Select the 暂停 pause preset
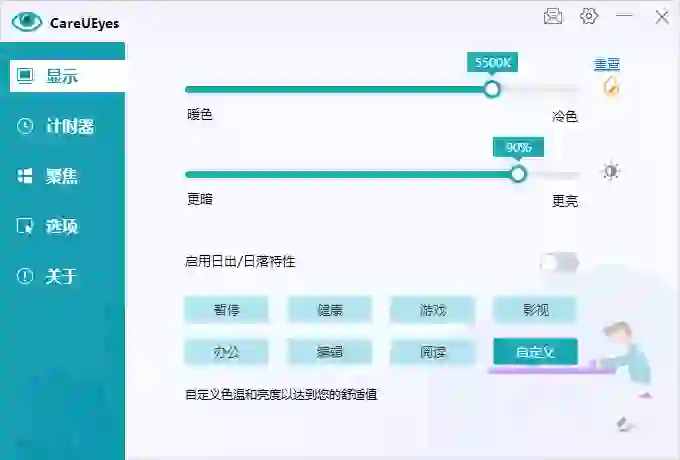 226,310
